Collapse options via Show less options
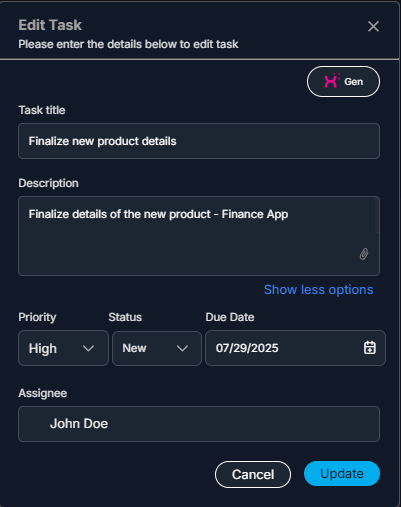This screenshot has height=507, width=401. pyautogui.click(x=318, y=290)
